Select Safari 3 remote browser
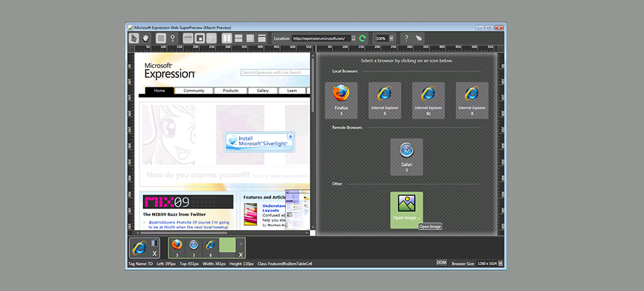The image size is (644, 291). [x=407, y=157]
